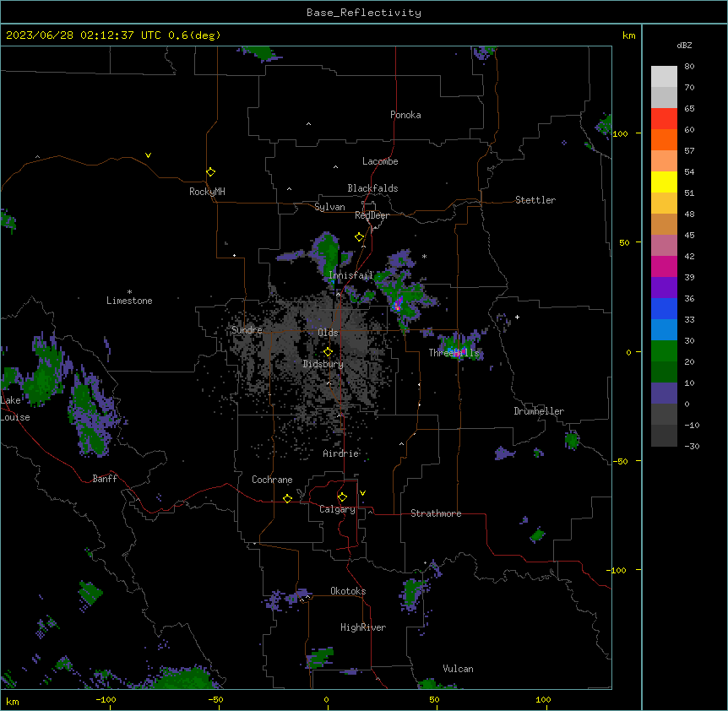Click the Ponoka city label
The height and width of the screenshot is (711, 728).
click(x=405, y=115)
